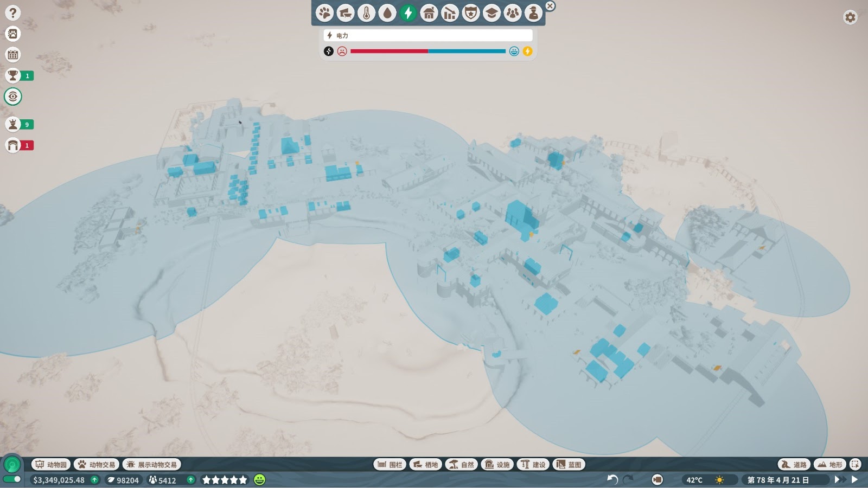Open the calendar schedule sidebar icon

coord(13,54)
